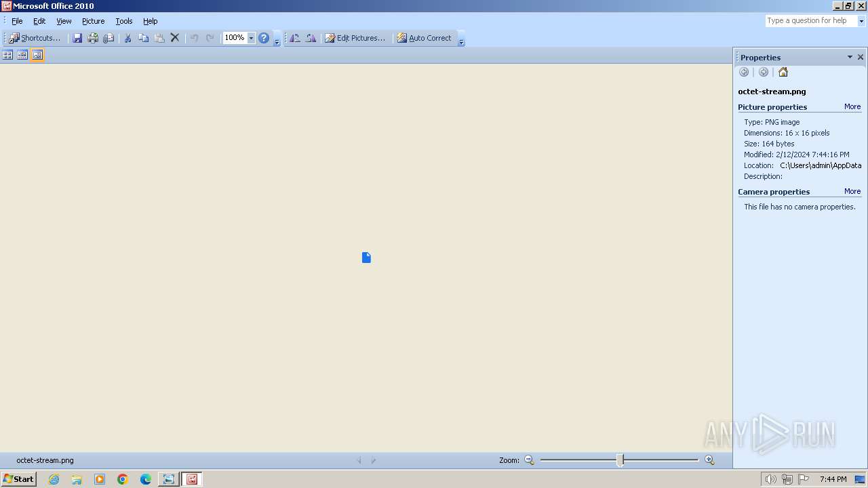868x488 pixels.
Task: Apply Auto Correct to the picture
Action: pos(424,38)
